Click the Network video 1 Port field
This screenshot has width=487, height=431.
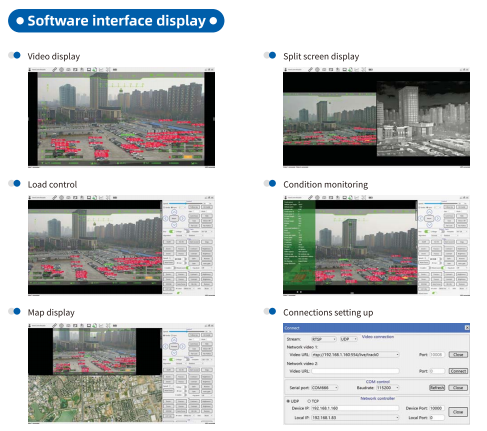click(x=437, y=355)
